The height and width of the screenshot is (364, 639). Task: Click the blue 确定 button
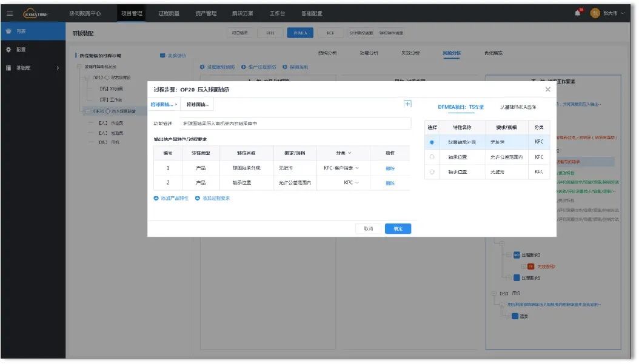pos(398,229)
